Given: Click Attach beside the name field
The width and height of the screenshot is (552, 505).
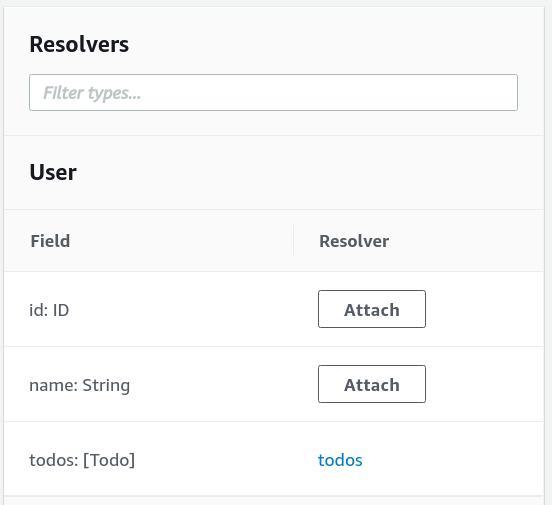Looking at the screenshot, I should tap(372, 384).
